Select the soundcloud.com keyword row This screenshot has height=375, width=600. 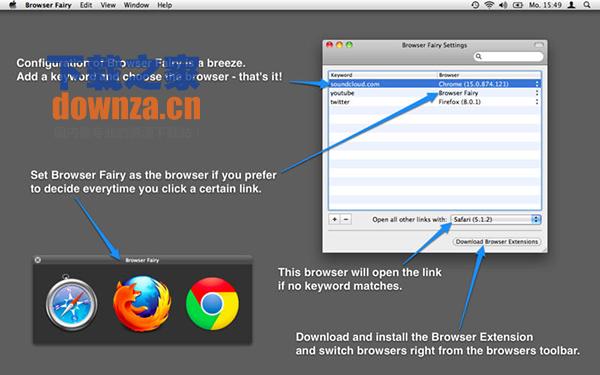point(435,84)
